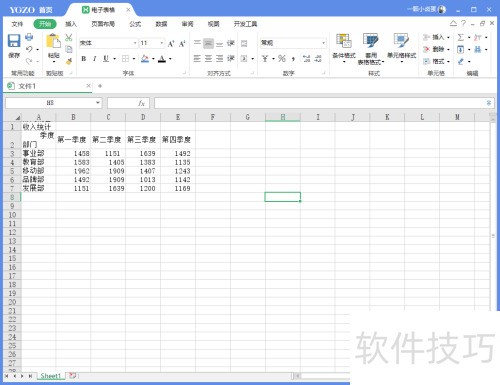
Task: Expand the undo history dropdown arrow
Action: 37,50
